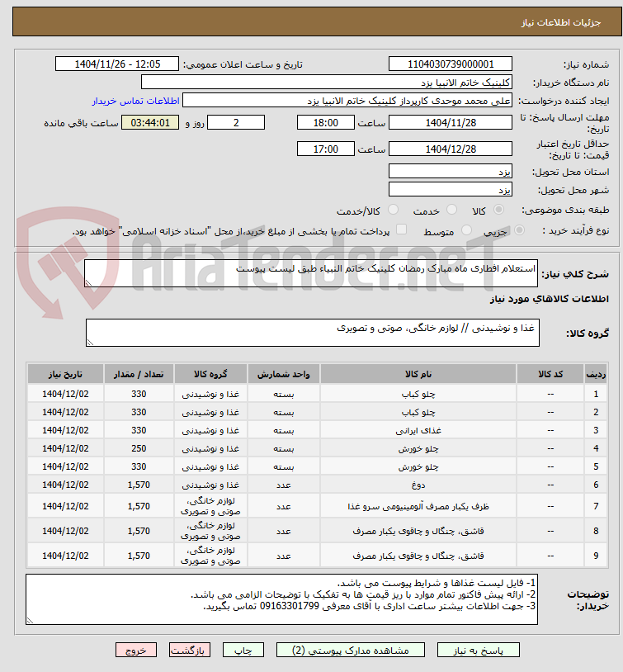Image resolution: width=623 pixels, height=672 pixels.
Task: Click the resize handle of توضیحات خریدار box
Action: point(30,621)
